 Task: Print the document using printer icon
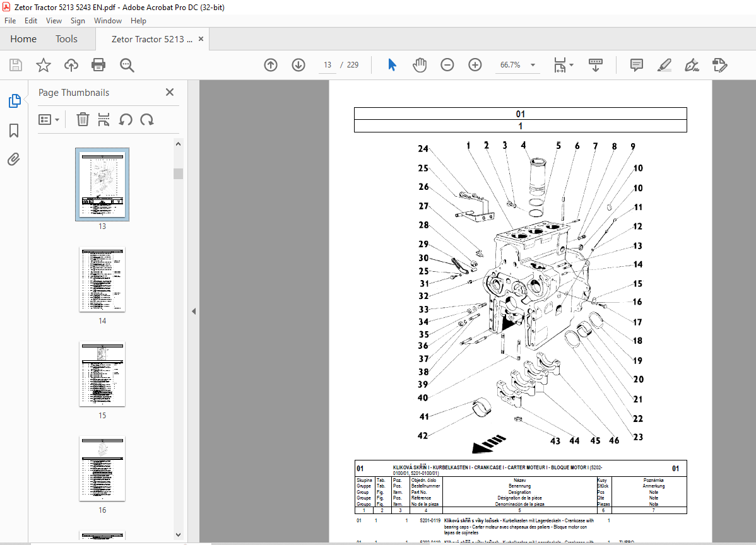point(98,65)
